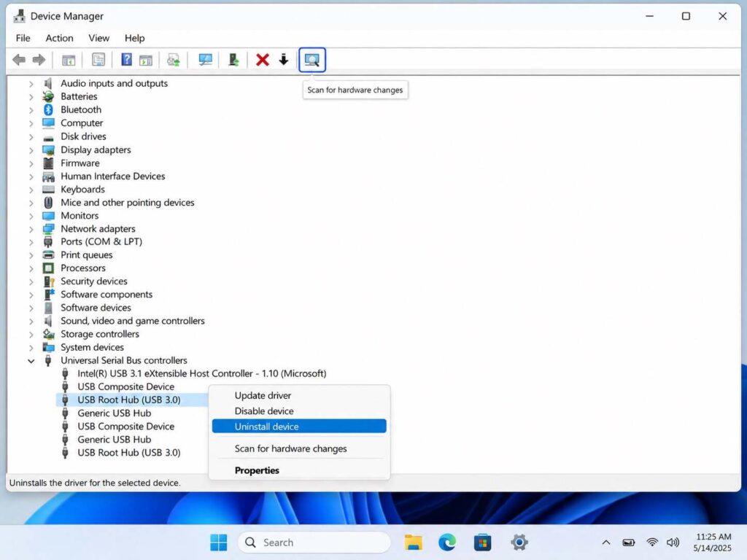Image resolution: width=747 pixels, height=560 pixels.
Task: Click the taskbar Search box
Action: pos(314,542)
